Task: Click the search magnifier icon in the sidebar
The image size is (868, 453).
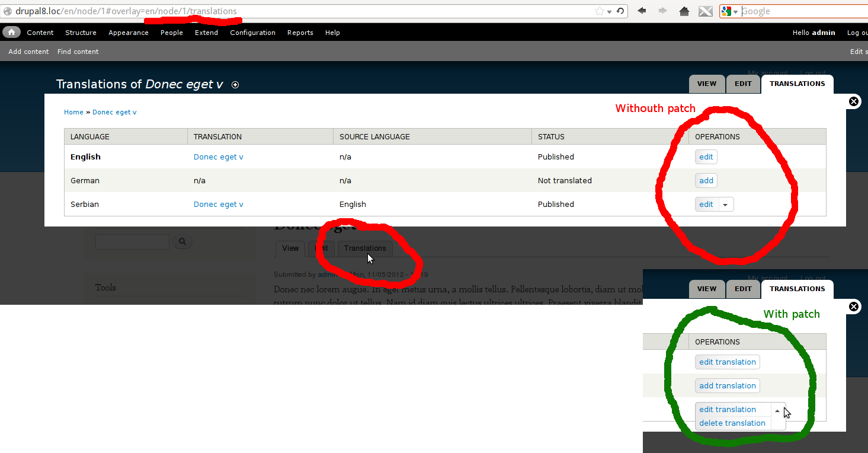Action: click(x=182, y=241)
